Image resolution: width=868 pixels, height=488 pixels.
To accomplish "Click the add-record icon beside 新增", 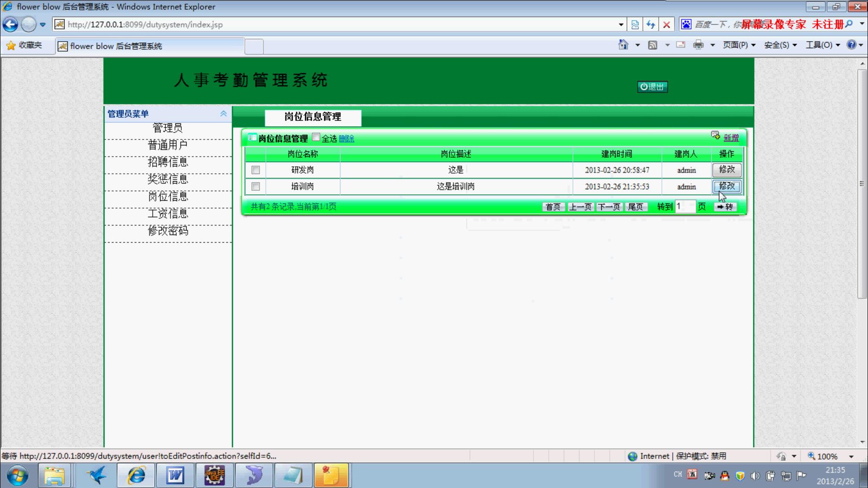I will click(x=715, y=135).
